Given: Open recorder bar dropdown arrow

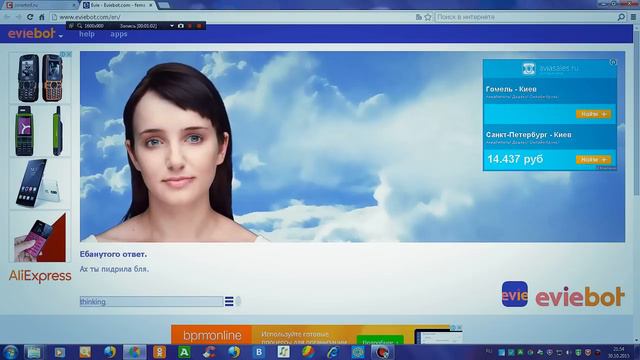Looking at the screenshot, I should tap(172, 26).
